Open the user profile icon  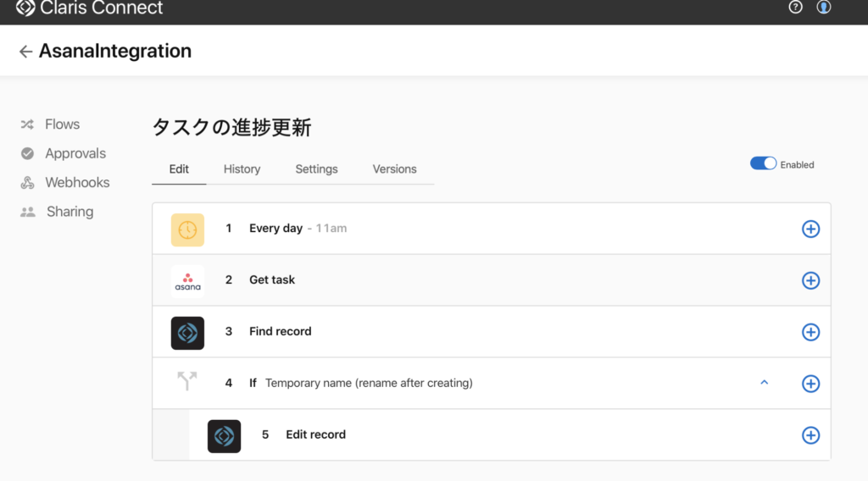point(823,8)
